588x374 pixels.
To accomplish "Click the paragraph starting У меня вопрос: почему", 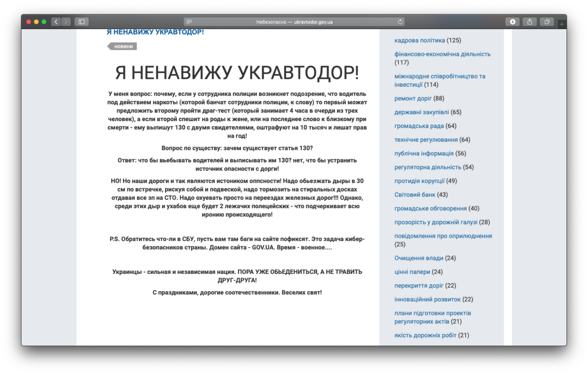I will 237,115.
